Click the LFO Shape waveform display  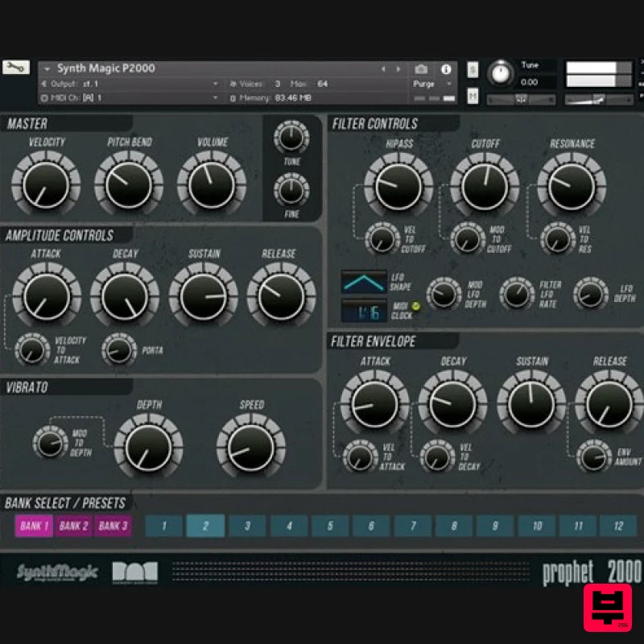(364, 282)
